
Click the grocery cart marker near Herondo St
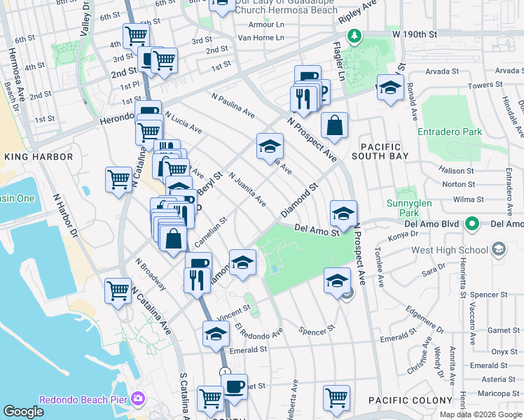[149, 132]
